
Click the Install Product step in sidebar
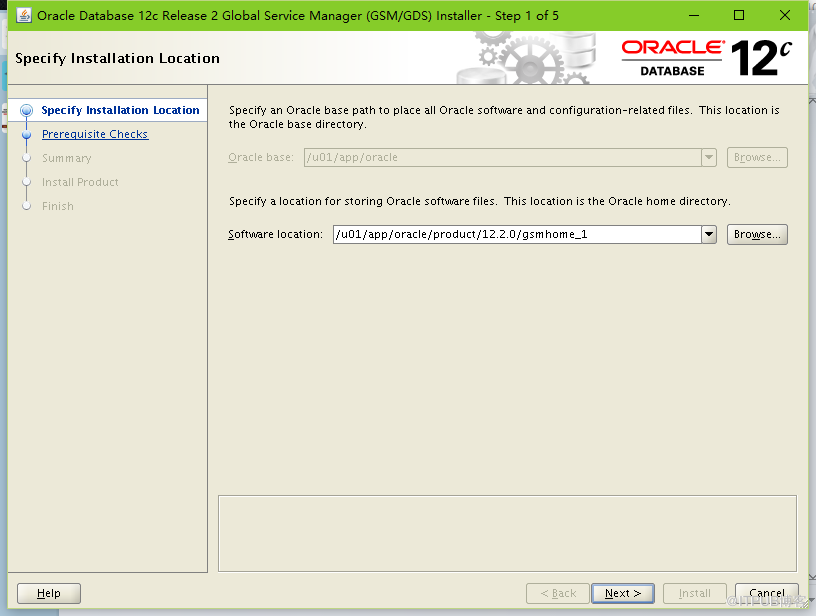80,182
